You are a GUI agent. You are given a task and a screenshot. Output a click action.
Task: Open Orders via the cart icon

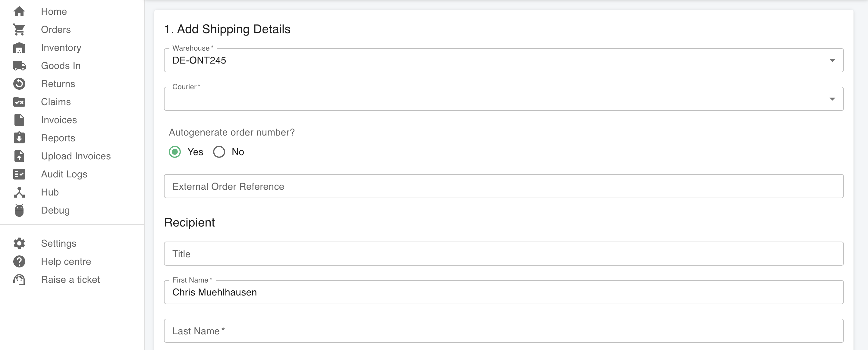coord(19,30)
